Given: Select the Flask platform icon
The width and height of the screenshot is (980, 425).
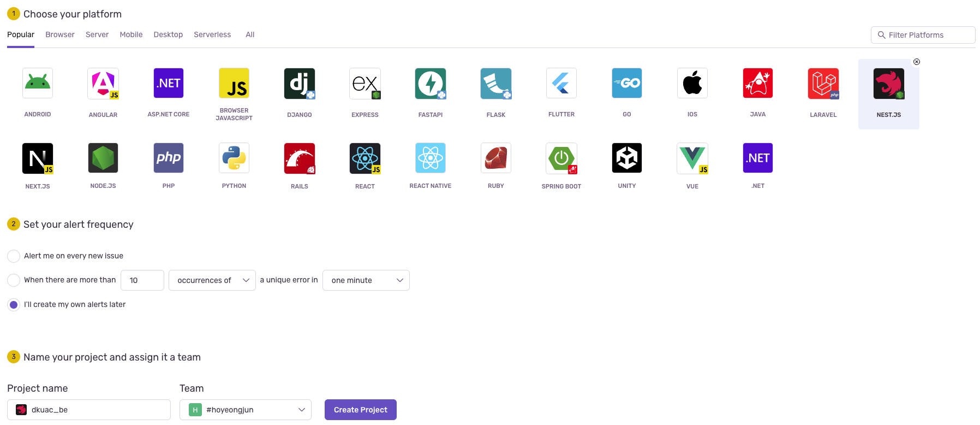Looking at the screenshot, I should (x=496, y=83).
